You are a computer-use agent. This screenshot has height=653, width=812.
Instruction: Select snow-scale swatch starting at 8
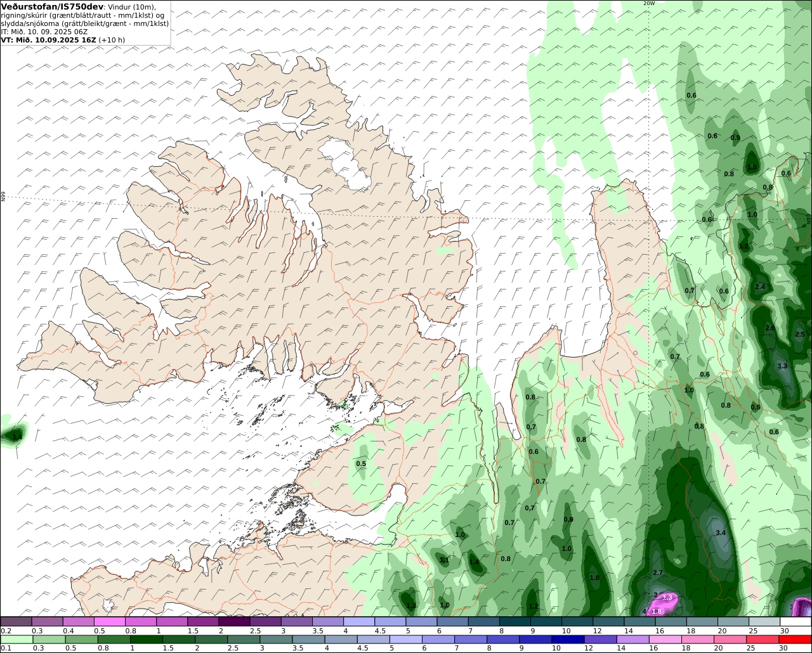click(515, 621)
